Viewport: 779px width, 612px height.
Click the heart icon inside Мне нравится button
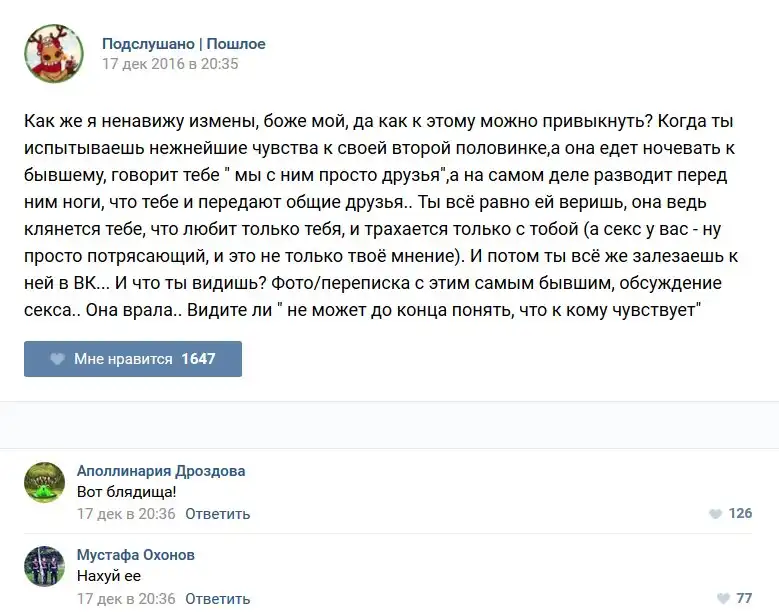pyautogui.click(x=57, y=359)
